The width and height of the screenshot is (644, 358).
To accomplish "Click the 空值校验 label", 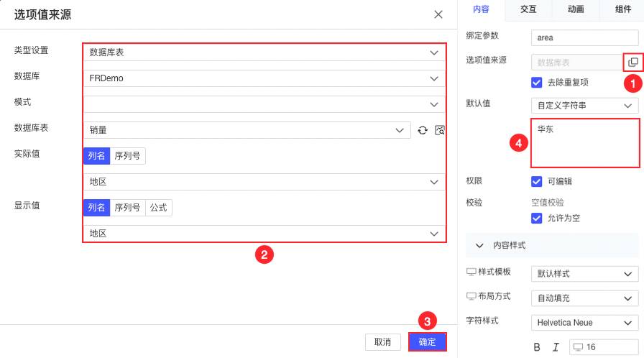I will 548,203.
